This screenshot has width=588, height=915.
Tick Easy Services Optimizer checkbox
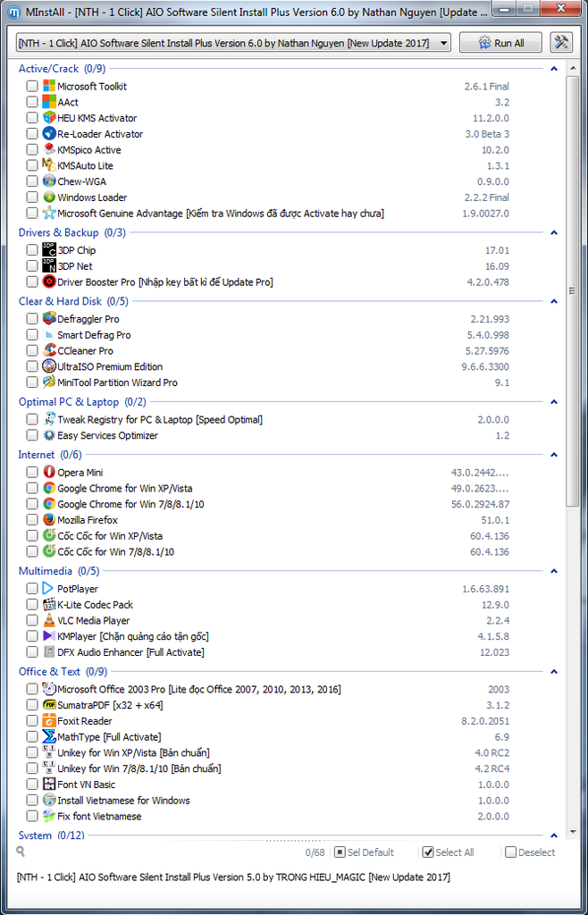click(x=32, y=435)
